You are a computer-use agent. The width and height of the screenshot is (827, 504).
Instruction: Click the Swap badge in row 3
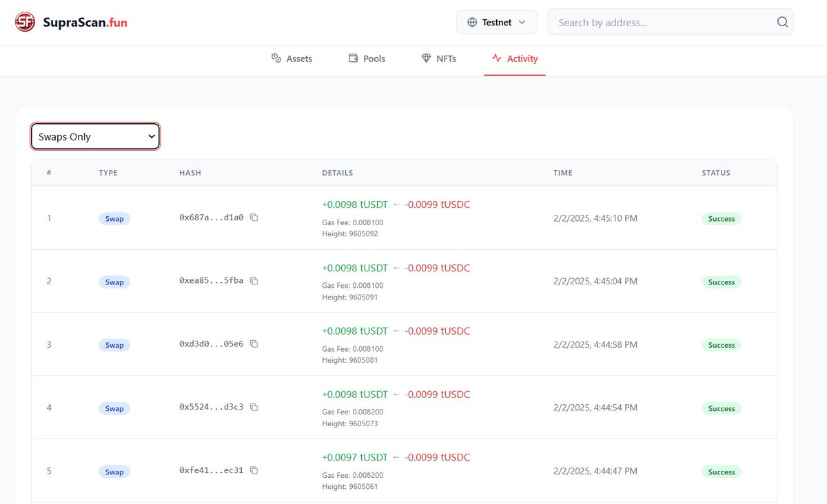[x=114, y=345]
